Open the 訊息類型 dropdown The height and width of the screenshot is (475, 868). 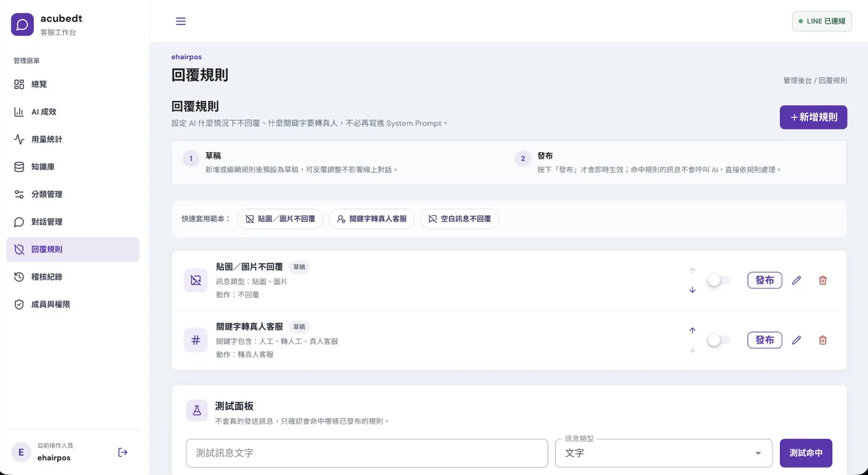(x=664, y=453)
